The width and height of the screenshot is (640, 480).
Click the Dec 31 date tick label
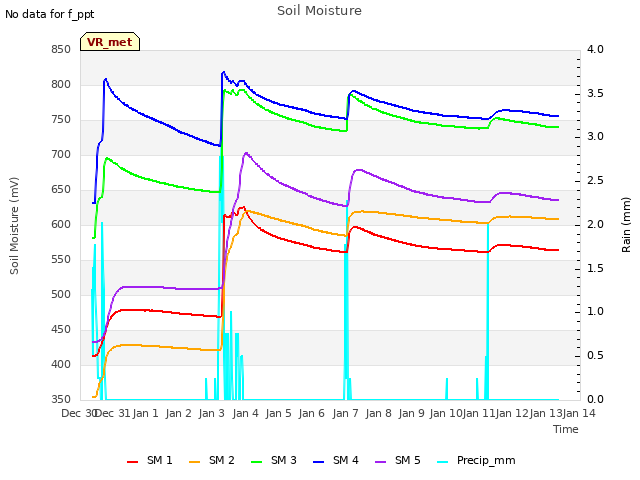[x=112, y=413]
